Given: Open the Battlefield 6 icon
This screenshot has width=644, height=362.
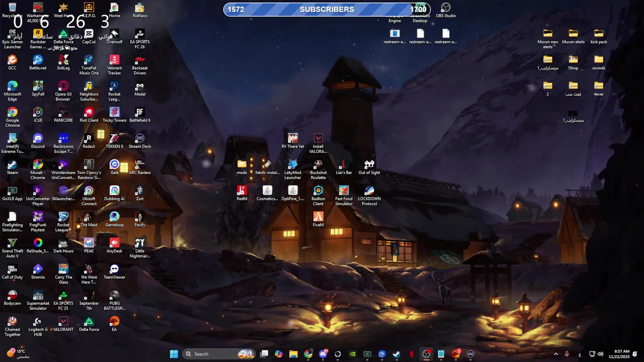Looking at the screenshot, I should 140,115.
